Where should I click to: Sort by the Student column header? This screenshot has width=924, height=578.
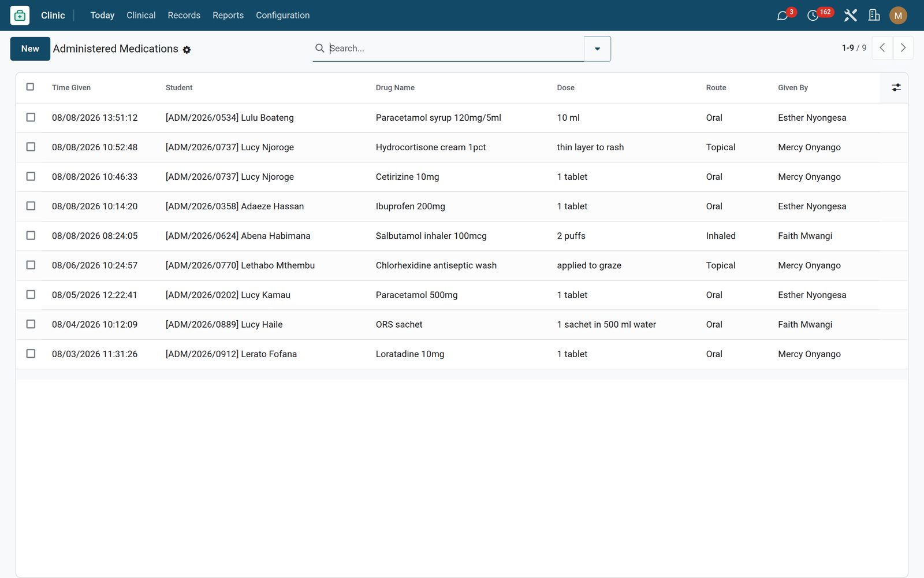(179, 88)
